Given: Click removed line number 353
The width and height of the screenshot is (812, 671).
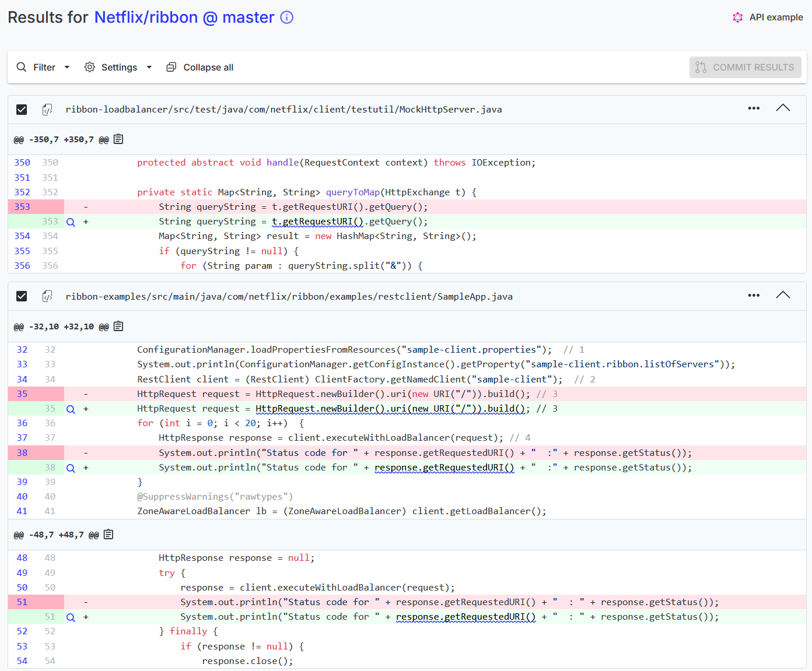Looking at the screenshot, I should pyautogui.click(x=22, y=207).
